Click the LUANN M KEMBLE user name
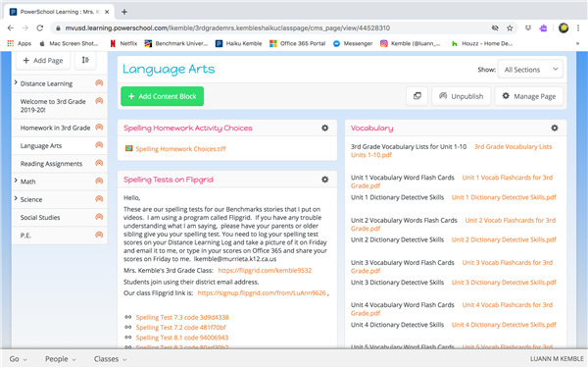The width and height of the screenshot is (588, 368). coord(557,359)
